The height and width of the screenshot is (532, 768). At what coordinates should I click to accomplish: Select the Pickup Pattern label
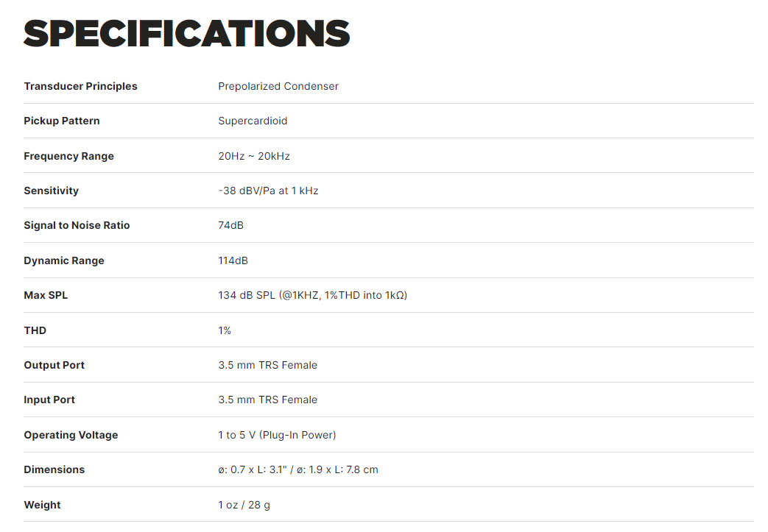coord(62,121)
